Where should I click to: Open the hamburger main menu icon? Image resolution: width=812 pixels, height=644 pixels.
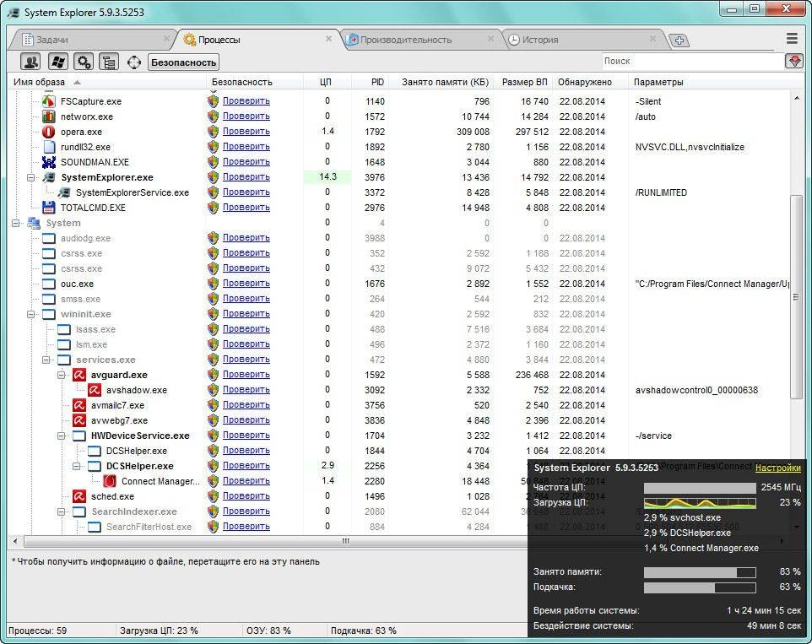pos(792,38)
